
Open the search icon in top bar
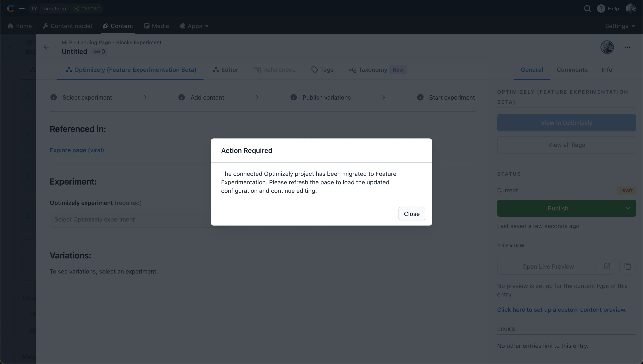(587, 8)
